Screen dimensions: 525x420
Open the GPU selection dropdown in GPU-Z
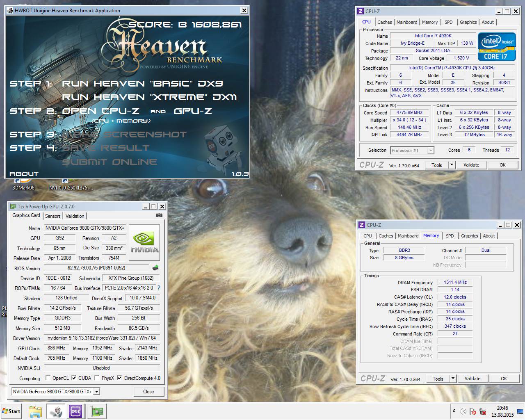96,392
